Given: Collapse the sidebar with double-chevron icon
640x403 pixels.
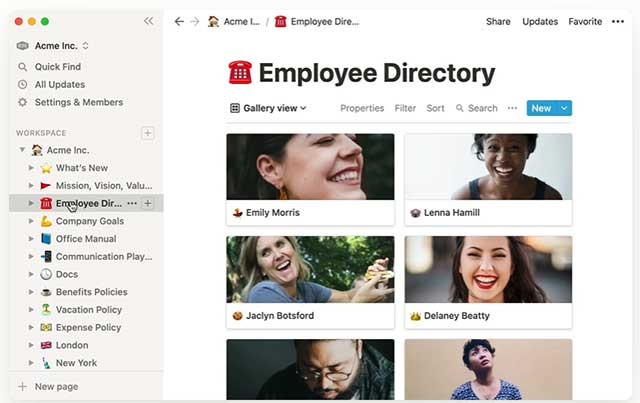Looking at the screenshot, I should (x=149, y=21).
